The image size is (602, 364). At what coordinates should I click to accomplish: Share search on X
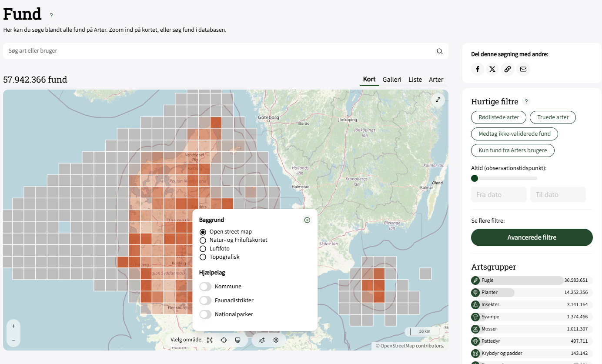click(x=492, y=69)
